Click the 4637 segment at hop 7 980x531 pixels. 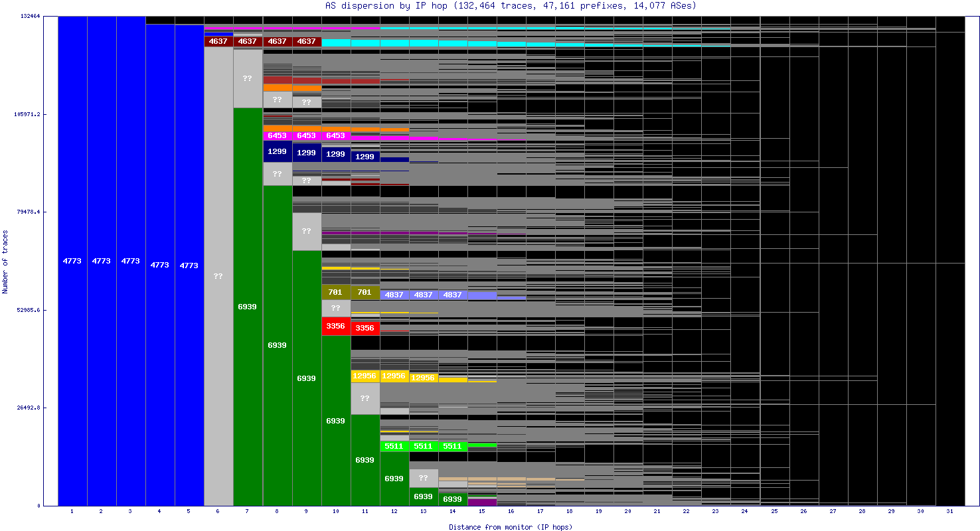coord(248,41)
